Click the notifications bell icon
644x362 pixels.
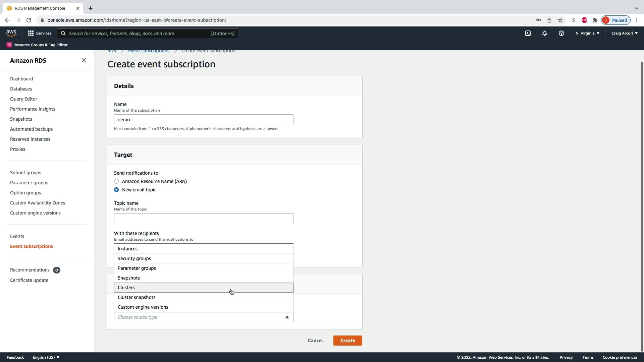click(545, 33)
